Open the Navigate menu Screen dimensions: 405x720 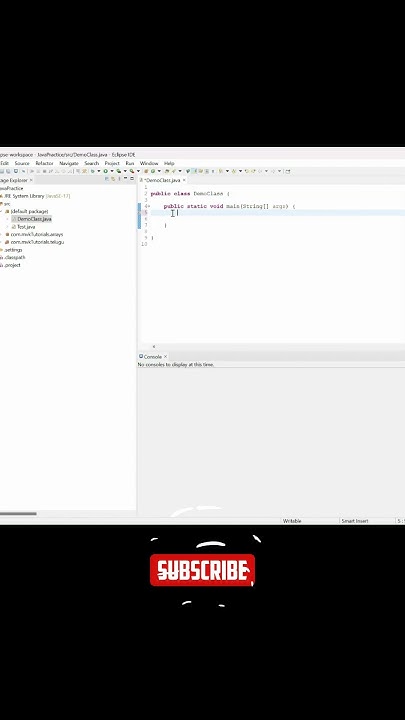(69, 163)
